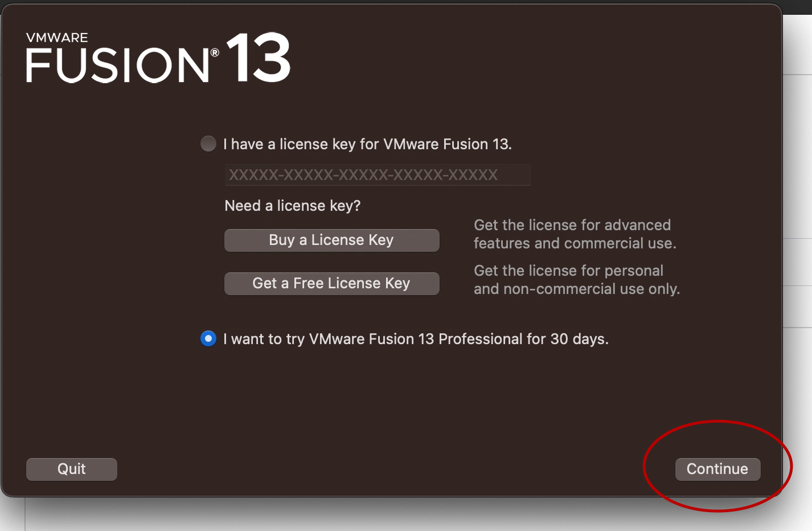Image resolution: width=812 pixels, height=531 pixels.
Task: Click the 'Need a license key?' text
Action: pos(293,206)
